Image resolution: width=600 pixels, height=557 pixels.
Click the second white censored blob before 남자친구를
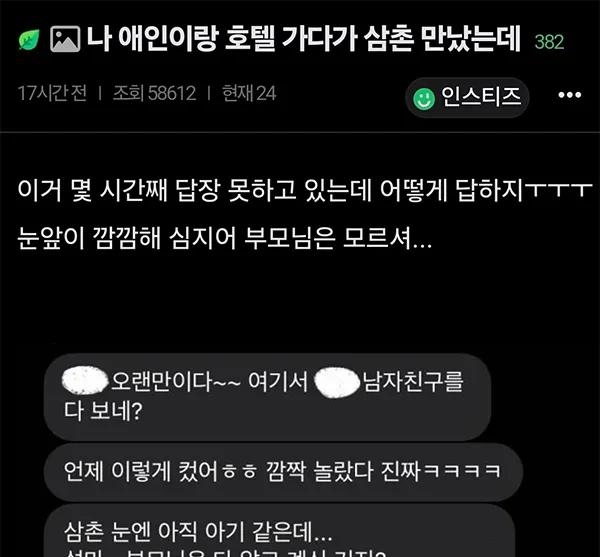pos(337,382)
